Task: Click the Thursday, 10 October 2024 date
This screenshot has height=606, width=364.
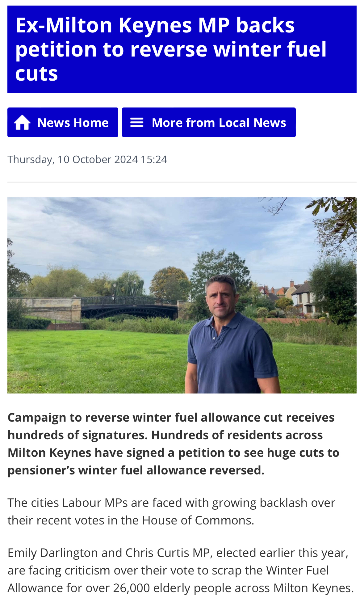Action: (73, 159)
